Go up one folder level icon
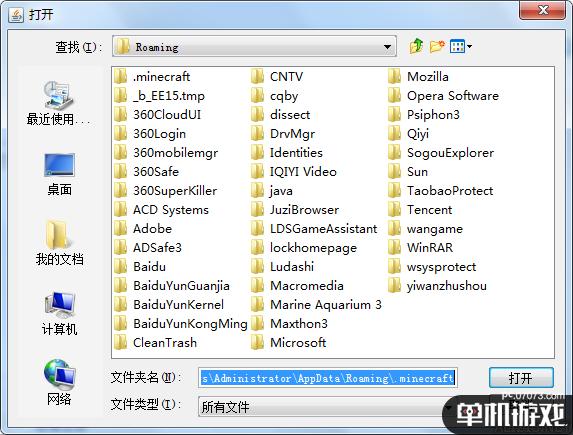 (x=417, y=46)
